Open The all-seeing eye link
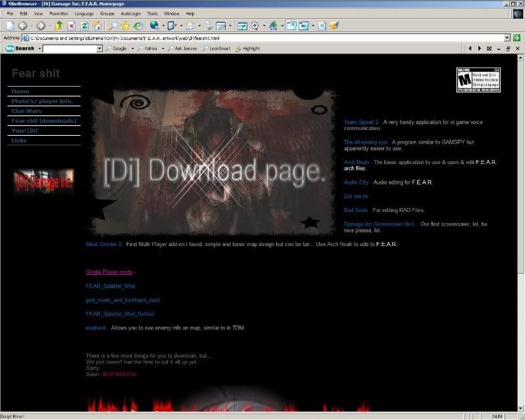This screenshot has height=420, width=525. (366, 142)
